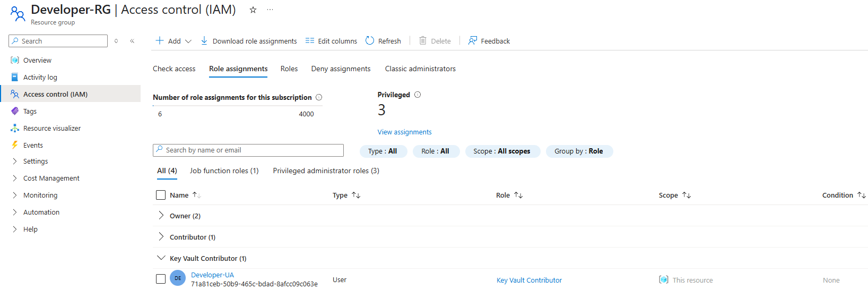
Task: Click the Activity log icon
Action: pos(15,77)
